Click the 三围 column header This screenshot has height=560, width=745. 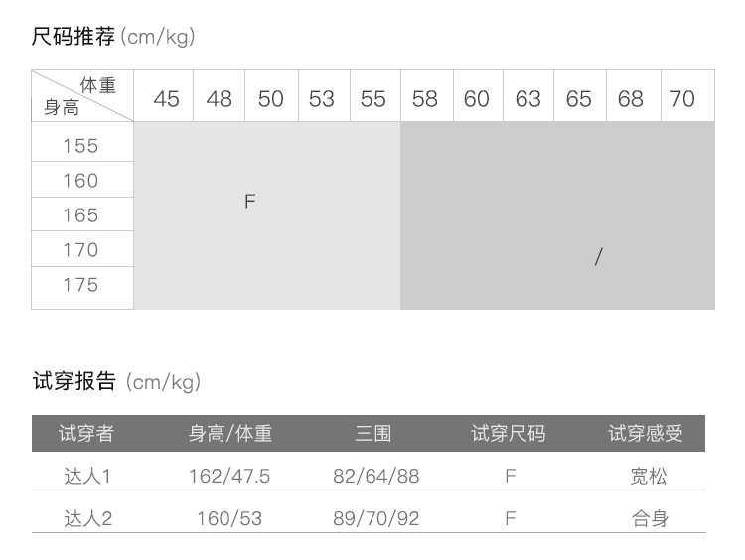(x=373, y=434)
